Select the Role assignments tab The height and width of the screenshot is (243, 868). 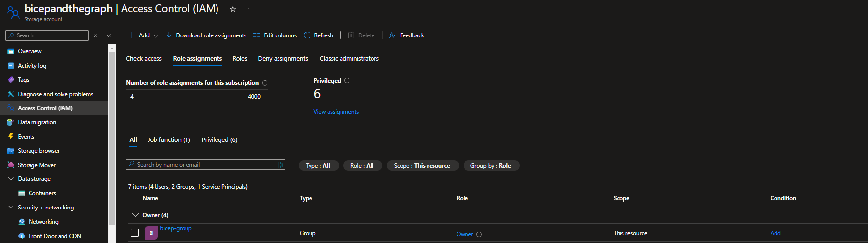coord(197,59)
